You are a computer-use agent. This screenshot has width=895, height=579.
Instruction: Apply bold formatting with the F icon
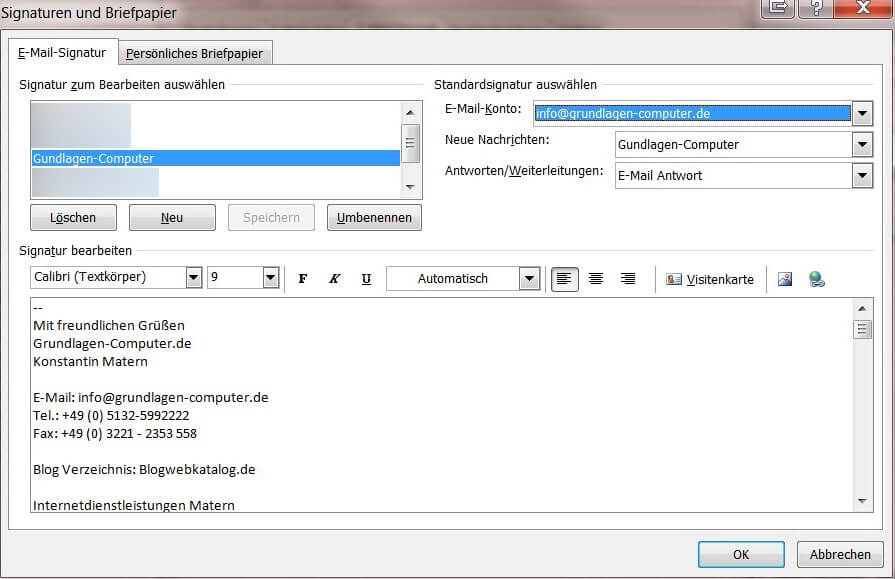click(303, 278)
